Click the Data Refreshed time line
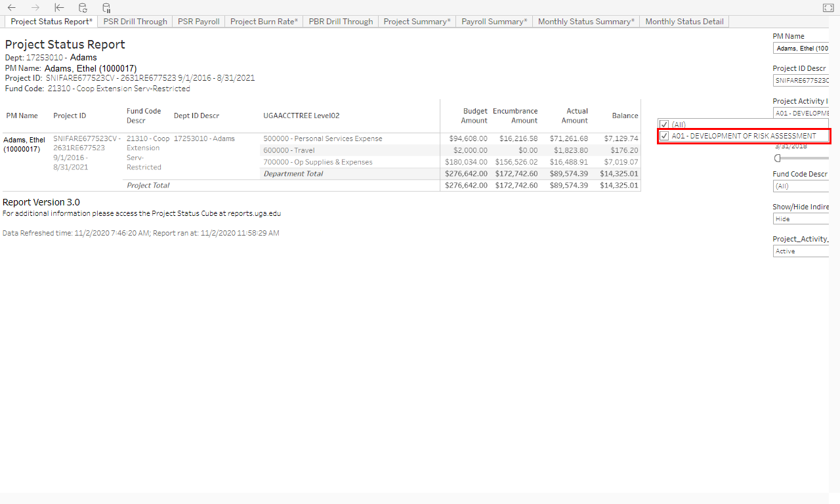 (141, 233)
